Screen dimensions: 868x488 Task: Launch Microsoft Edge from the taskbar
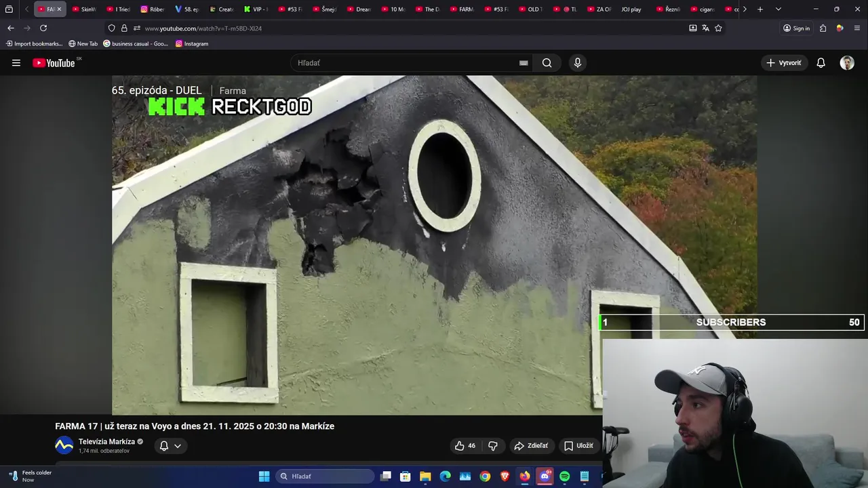(445, 476)
